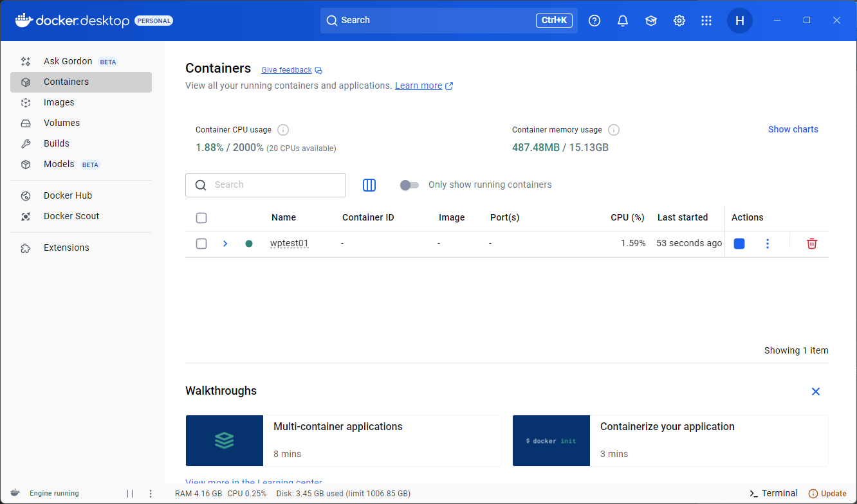857x504 pixels.
Task: Open the Volumes section
Action: click(x=81, y=123)
